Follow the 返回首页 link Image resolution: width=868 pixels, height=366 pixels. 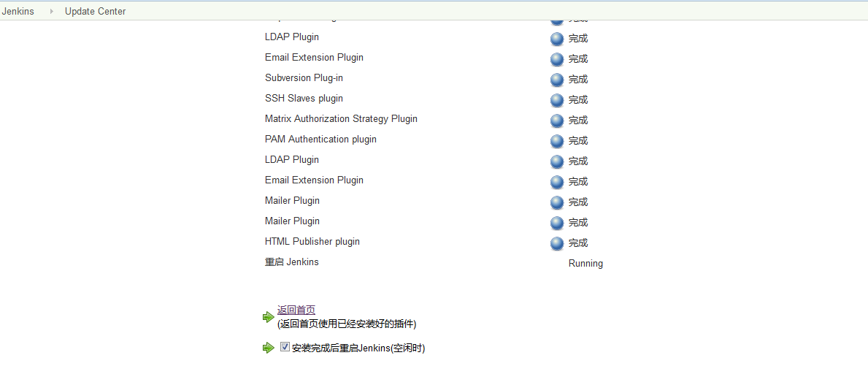point(296,310)
